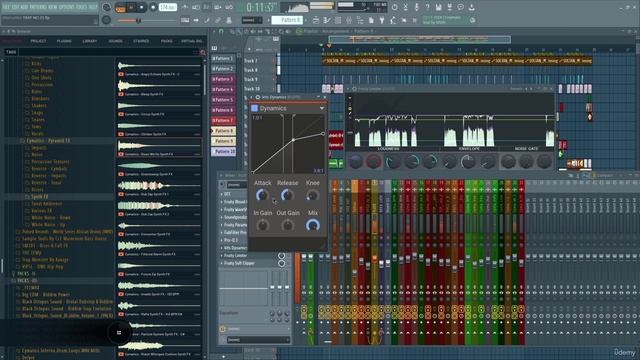
Task: Click the download tray icon in toolbar
Action: [471, 7]
